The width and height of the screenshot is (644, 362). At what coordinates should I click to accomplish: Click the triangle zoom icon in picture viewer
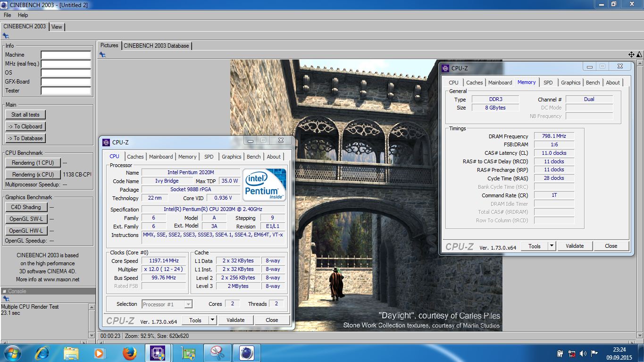pyautogui.click(x=639, y=55)
